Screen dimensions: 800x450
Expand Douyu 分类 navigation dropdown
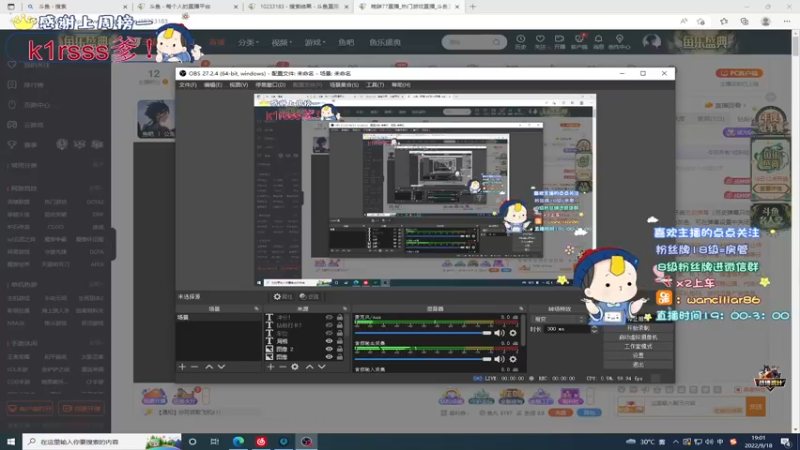[248, 42]
